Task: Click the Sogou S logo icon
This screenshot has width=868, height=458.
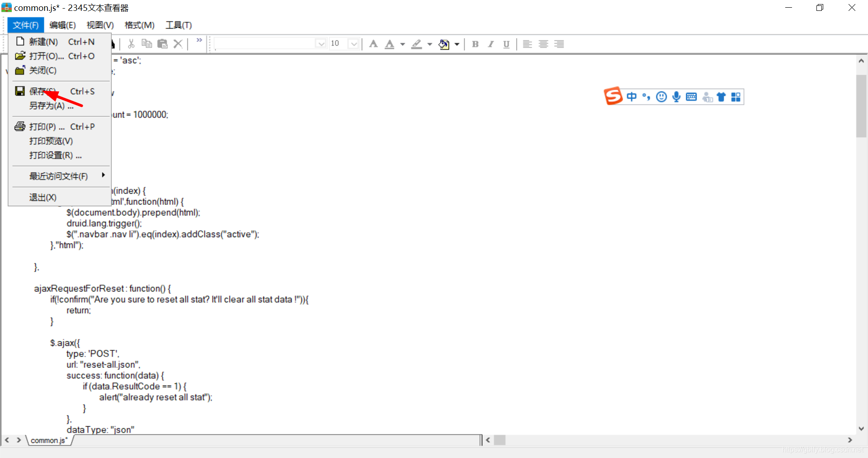Action: pos(613,96)
